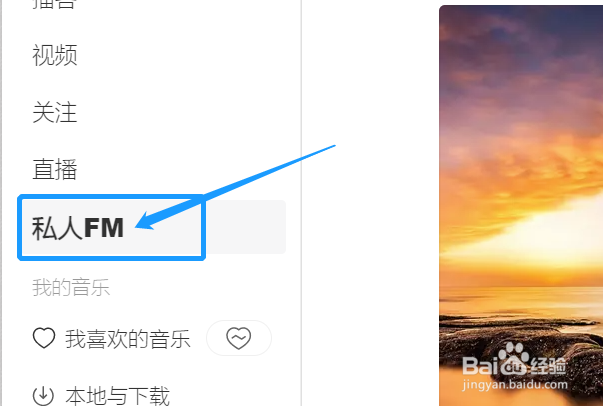The image size is (603, 406).
Task: Click the 我的音乐 section header
Action: pos(71,288)
